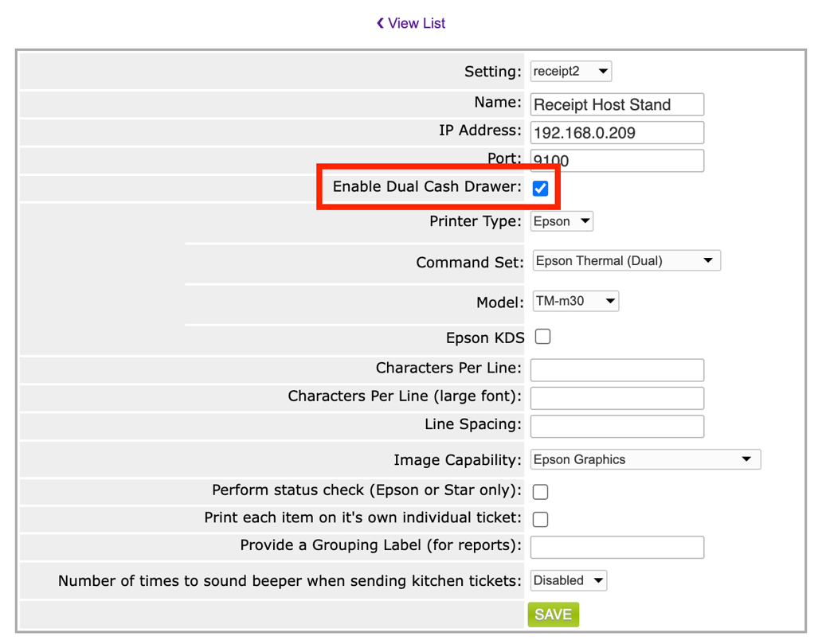The image size is (822, 644).
Task: Go back via the View List link
Action: click(411, 23)
